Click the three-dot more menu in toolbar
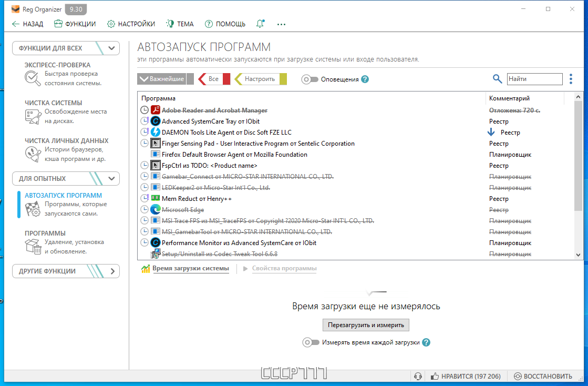The width and height of the screenshot is (588, 386). (281, 24)
